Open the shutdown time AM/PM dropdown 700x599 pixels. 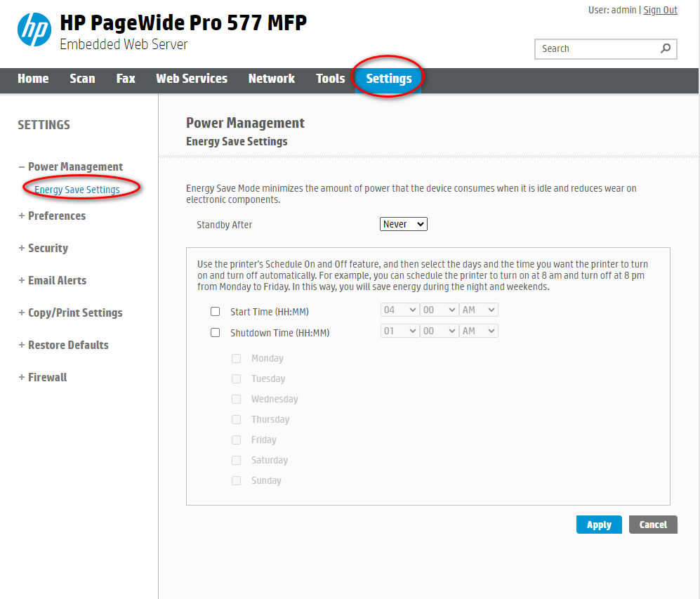478,330
